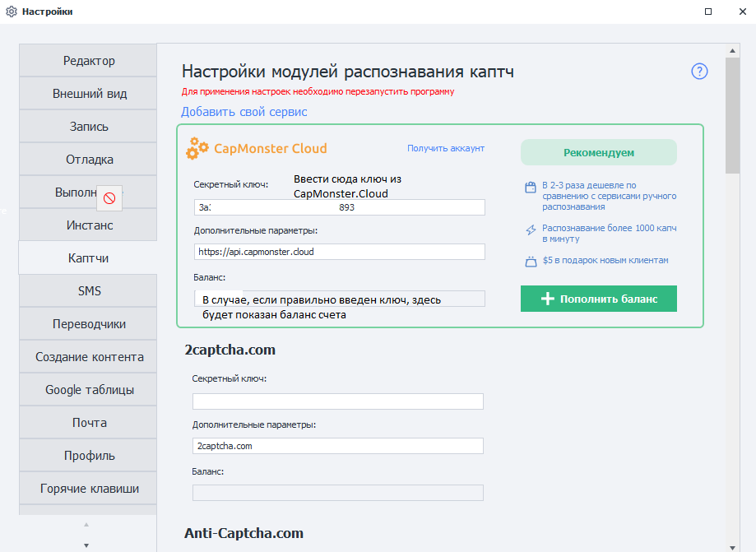Click the $5 в подарок новым клиентам text

605,260
